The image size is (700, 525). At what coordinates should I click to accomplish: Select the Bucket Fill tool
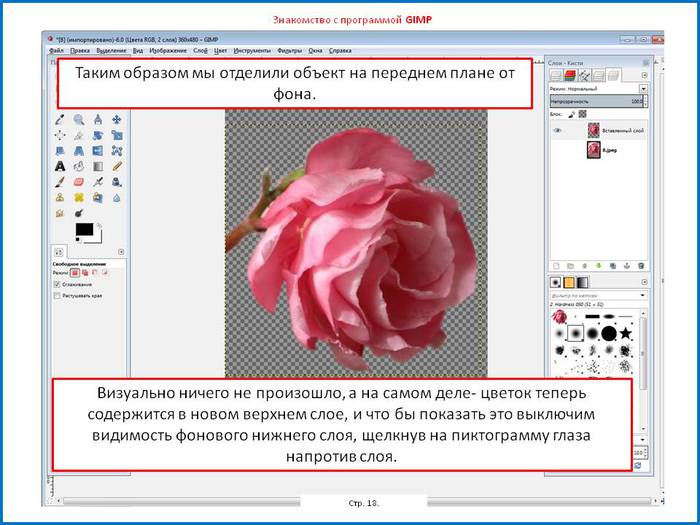pyautogui.click(x=79, y=167)
